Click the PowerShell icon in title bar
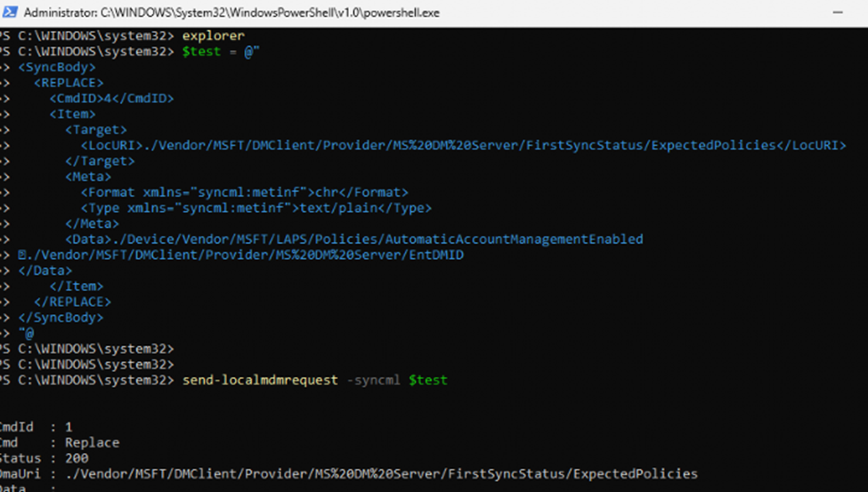 [x=10, y=12]
